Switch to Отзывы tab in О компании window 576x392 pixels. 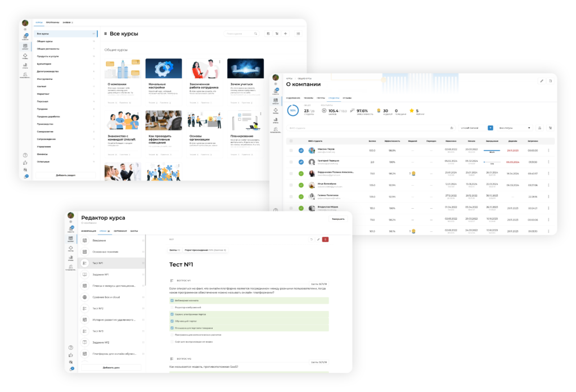[346, 98]
